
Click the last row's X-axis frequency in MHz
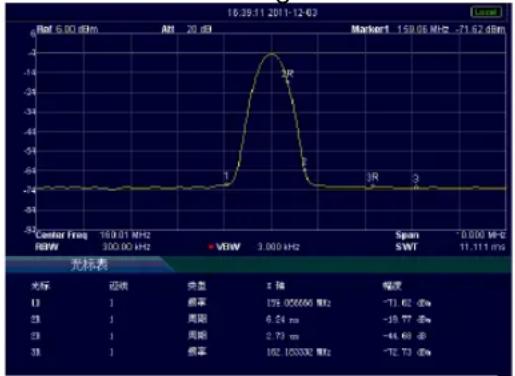pyautogui.click(x=298, y=352)
